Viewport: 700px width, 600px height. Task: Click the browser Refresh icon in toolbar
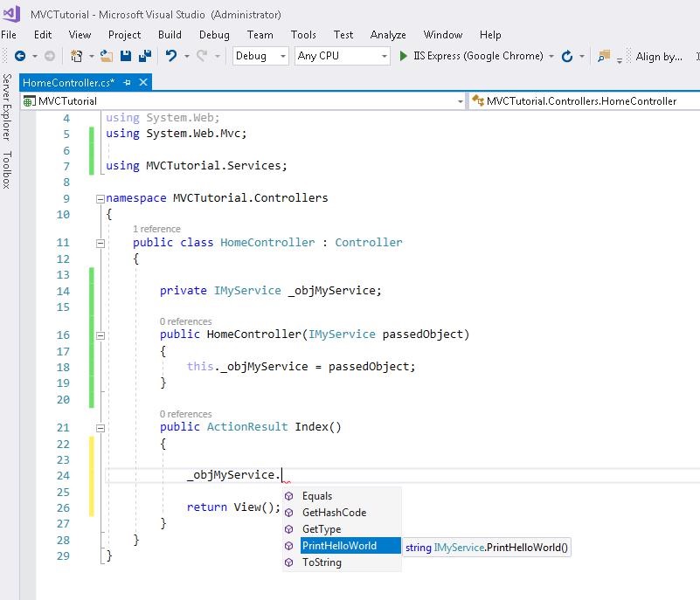567,56
